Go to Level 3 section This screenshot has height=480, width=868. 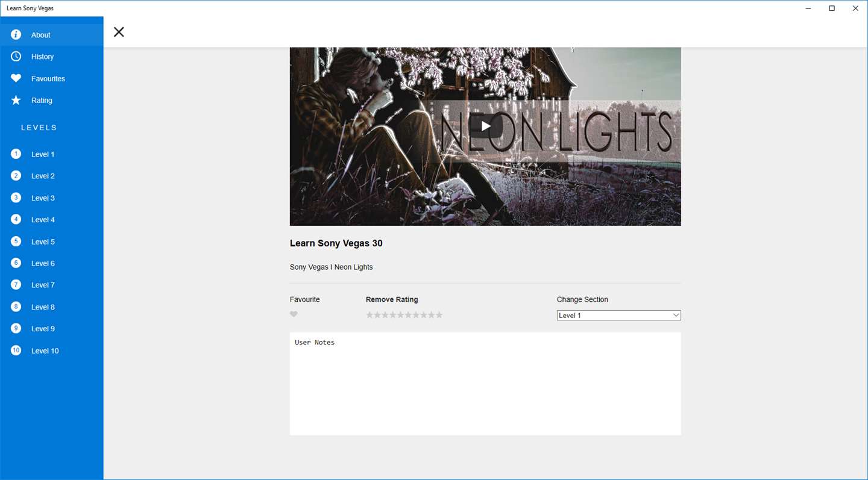tap(51, 198)
